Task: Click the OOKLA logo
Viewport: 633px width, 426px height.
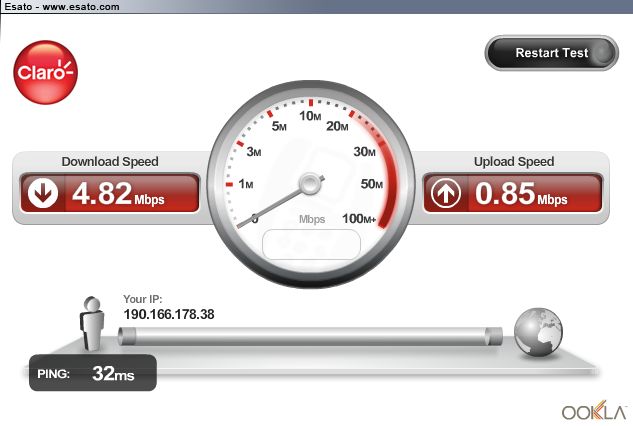Action: [x=594, y=411]
